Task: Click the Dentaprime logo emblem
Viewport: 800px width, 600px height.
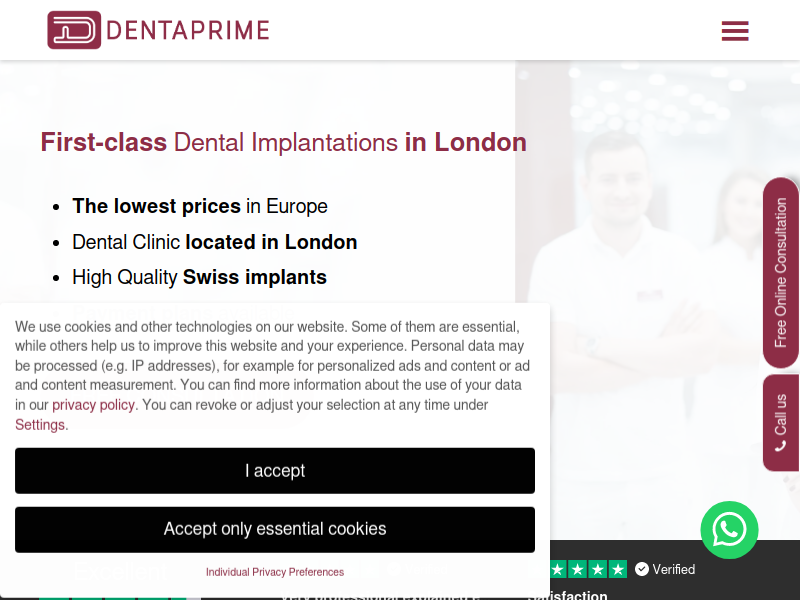Action: coord(74,30)
